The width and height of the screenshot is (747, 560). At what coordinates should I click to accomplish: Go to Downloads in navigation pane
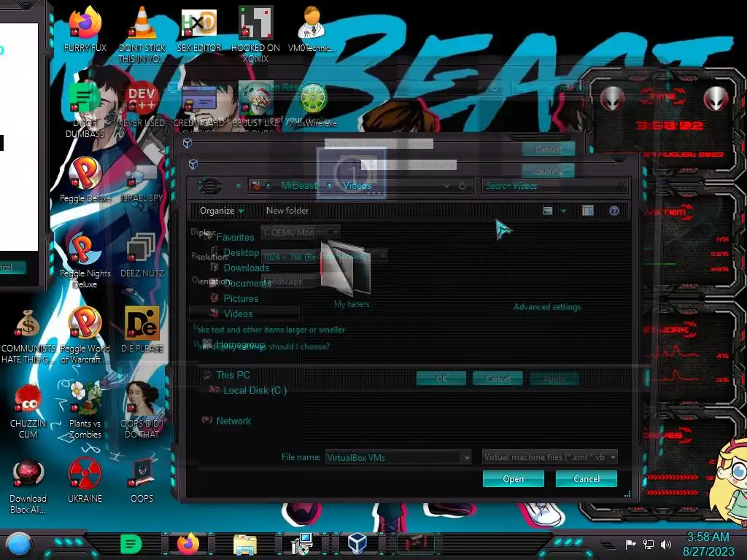click(247, 268)
